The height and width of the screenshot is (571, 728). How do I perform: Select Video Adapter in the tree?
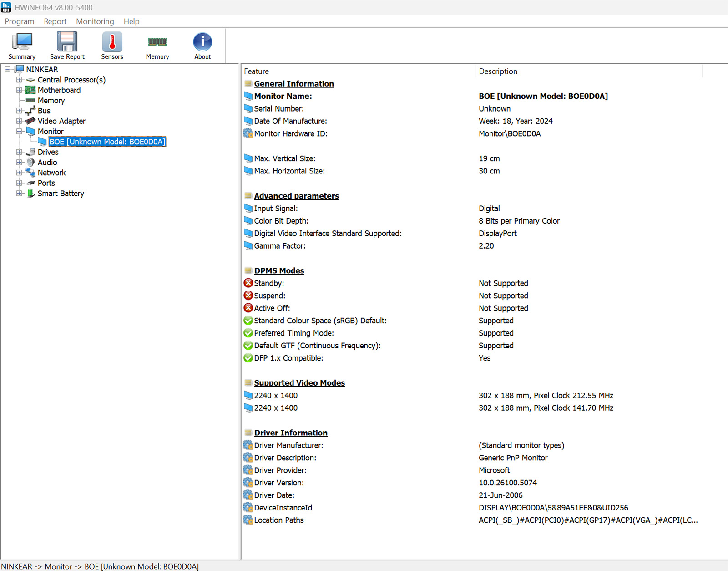(x=61, y=121)
